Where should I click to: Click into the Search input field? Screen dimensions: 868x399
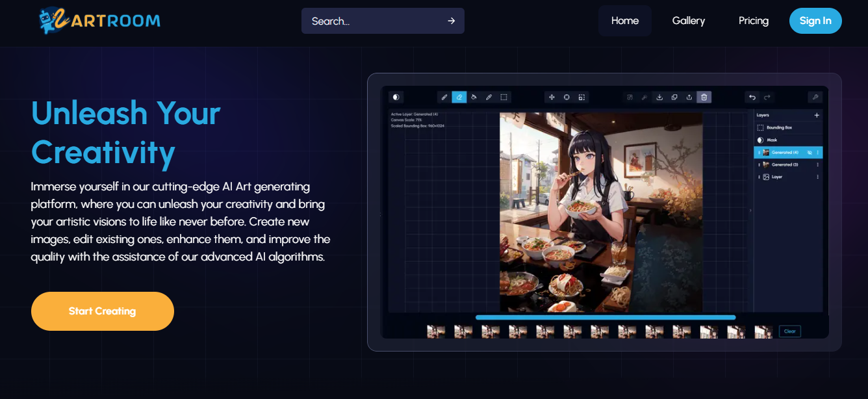(x=383, y=21)
